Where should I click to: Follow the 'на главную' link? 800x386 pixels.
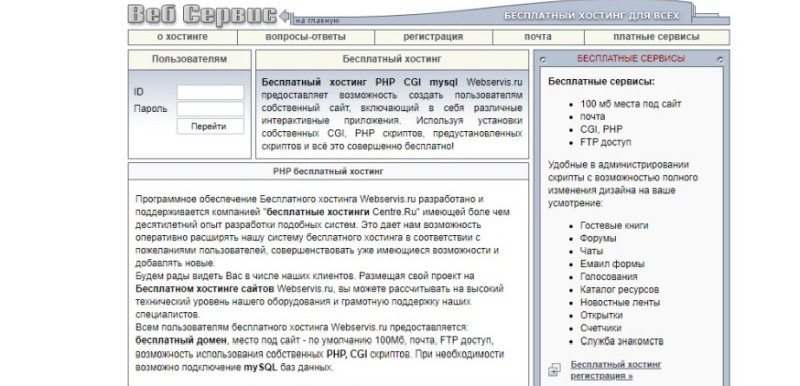[318, 21]
